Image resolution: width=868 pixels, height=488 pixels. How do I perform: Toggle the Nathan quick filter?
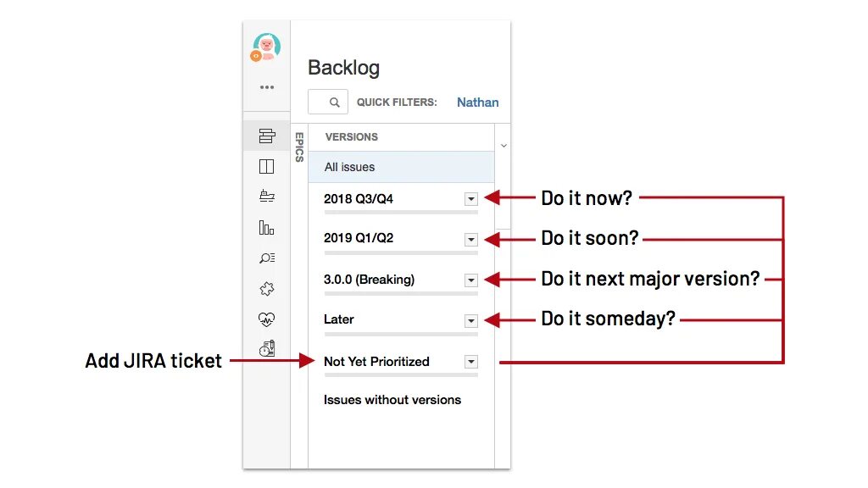point(478,103)
